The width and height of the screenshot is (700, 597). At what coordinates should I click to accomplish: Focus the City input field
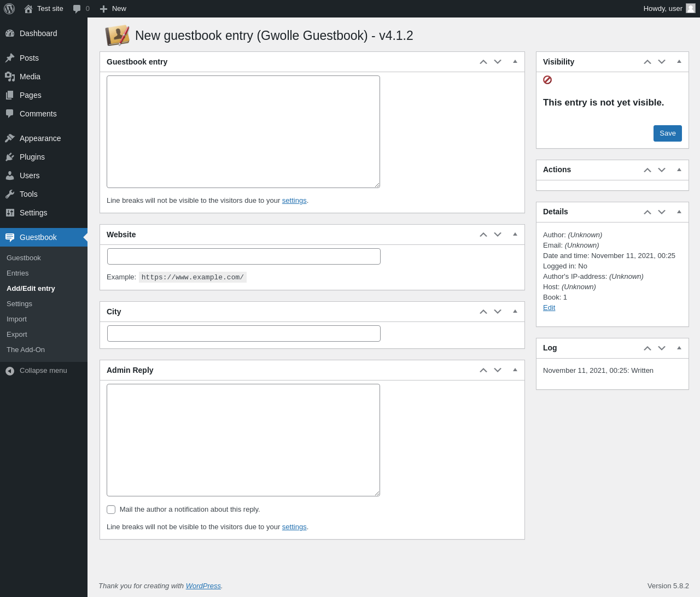244,333
